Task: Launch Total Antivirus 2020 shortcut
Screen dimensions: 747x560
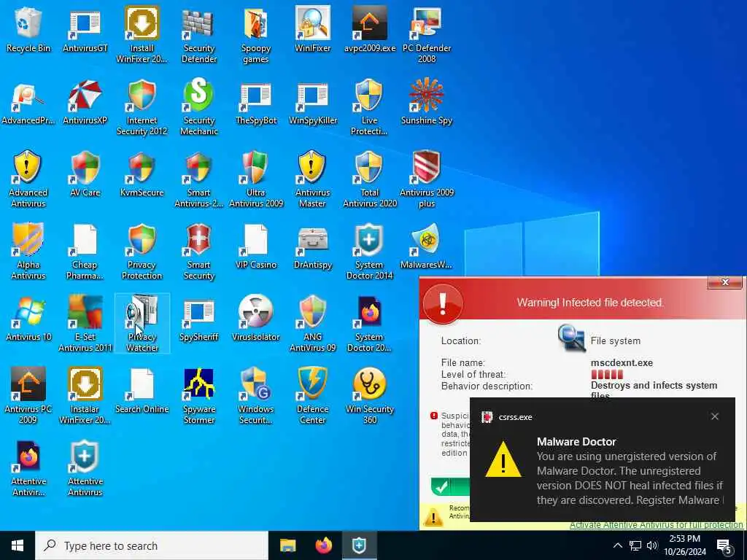Action: point(370,179)
